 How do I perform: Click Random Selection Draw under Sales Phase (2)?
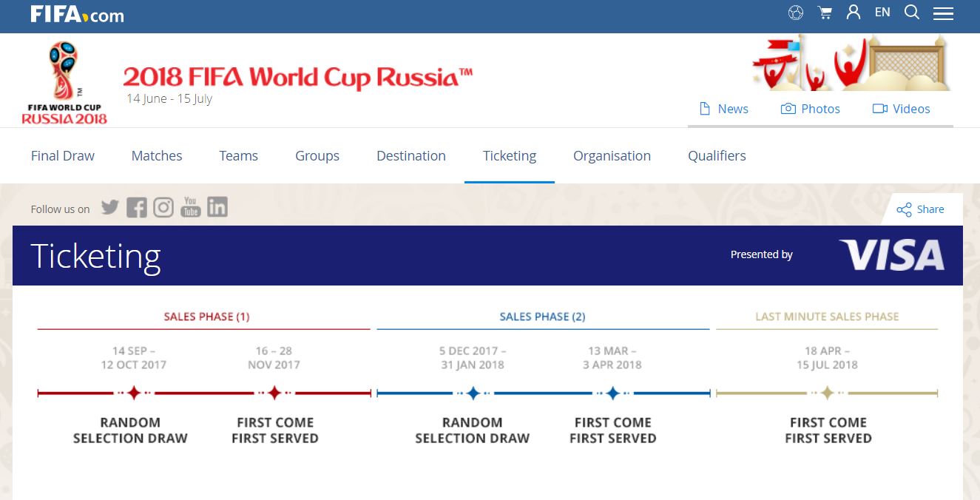click(472, 430)
